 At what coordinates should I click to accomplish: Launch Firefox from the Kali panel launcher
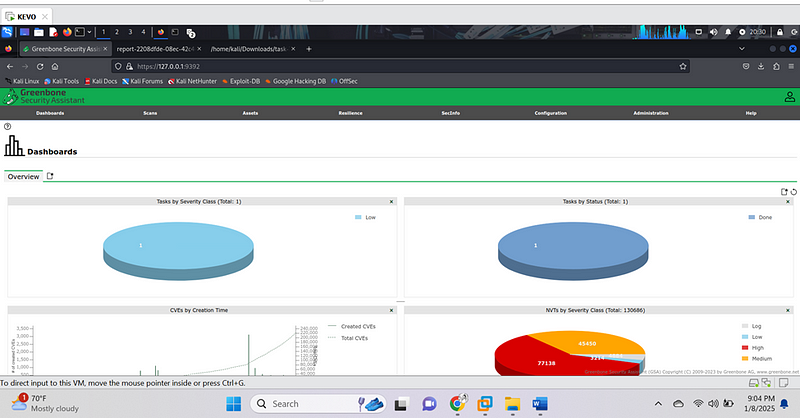click(67, 32)
